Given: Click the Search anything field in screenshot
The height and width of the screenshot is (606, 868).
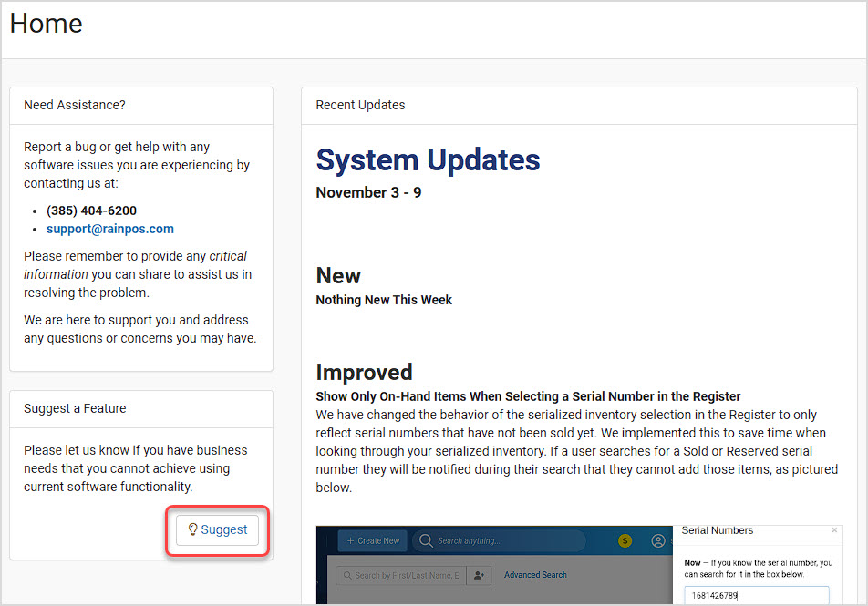Looking at the screenshot, I should [x=498, y=540].
